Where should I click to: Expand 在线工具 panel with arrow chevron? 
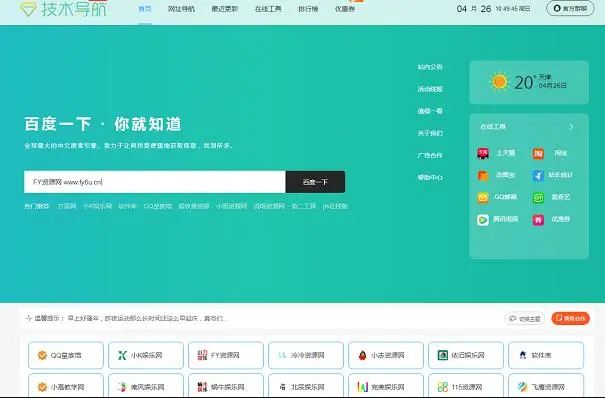pyautogui.click(x=571, y=126)
